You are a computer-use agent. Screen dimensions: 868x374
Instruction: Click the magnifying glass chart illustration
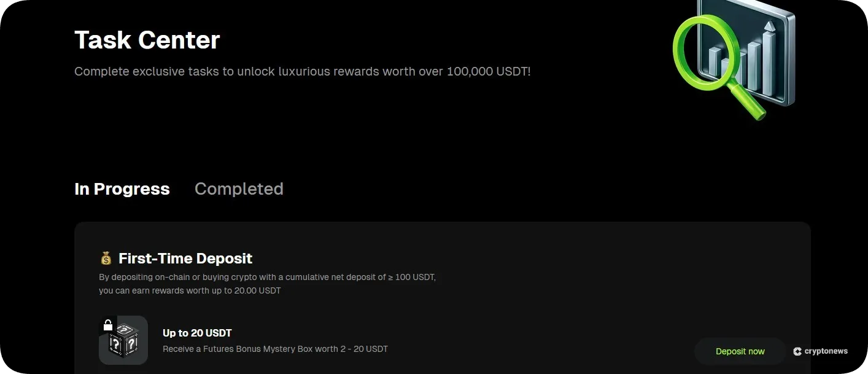coord(734,58)
